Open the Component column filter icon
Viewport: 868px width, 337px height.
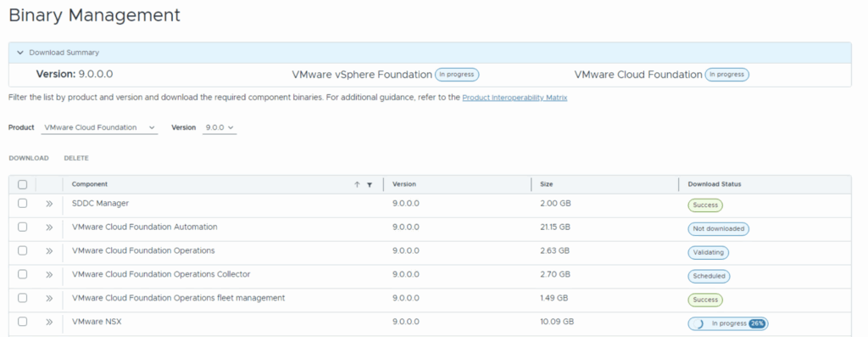pos(370,184)
